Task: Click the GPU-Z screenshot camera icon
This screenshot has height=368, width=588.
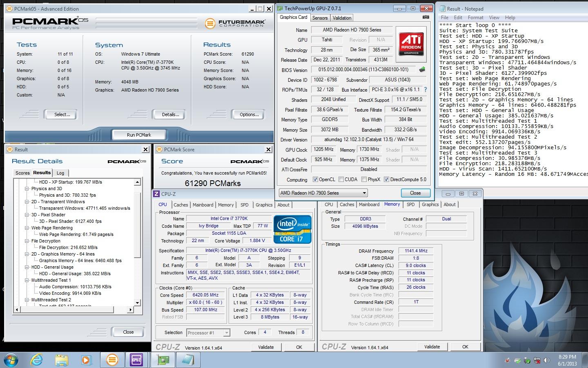Action: pyautogui.click(x=425, y=17)
